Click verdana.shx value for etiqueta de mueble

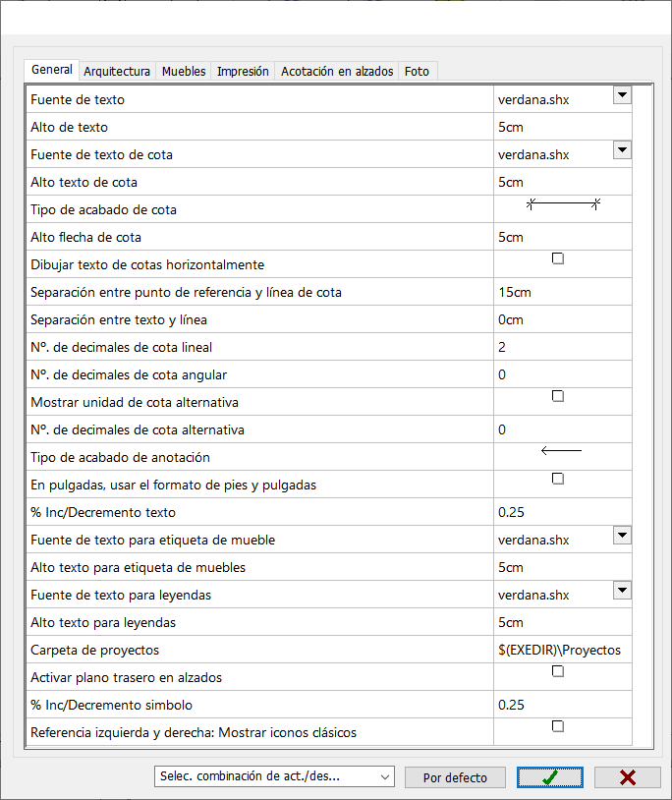(x=533, y=540)
